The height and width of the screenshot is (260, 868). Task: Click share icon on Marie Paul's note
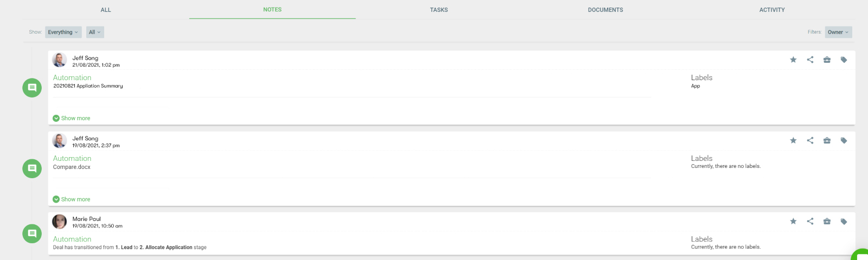tap(810, 221)
